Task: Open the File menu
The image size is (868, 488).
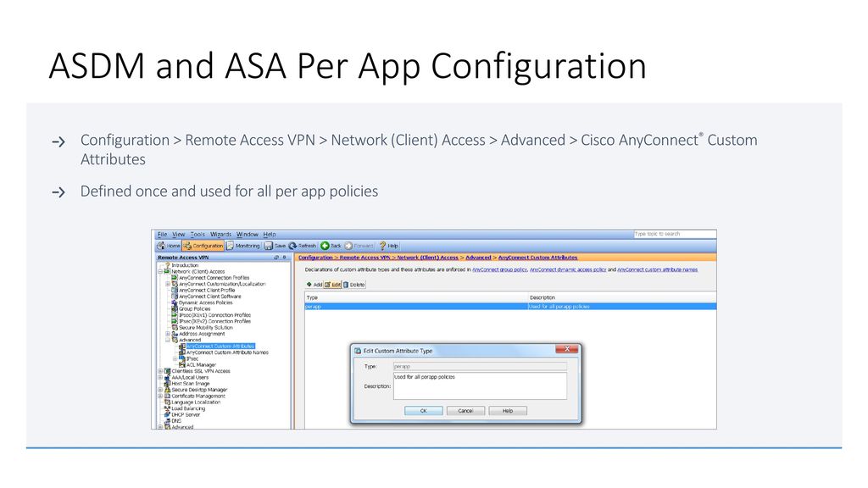Action: pyautogui.click(x=162, y=234)
